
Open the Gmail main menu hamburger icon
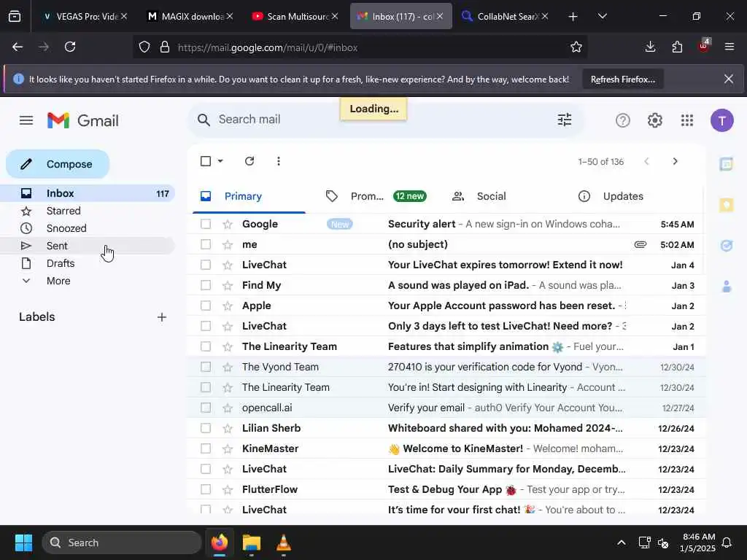coord(26,120)
